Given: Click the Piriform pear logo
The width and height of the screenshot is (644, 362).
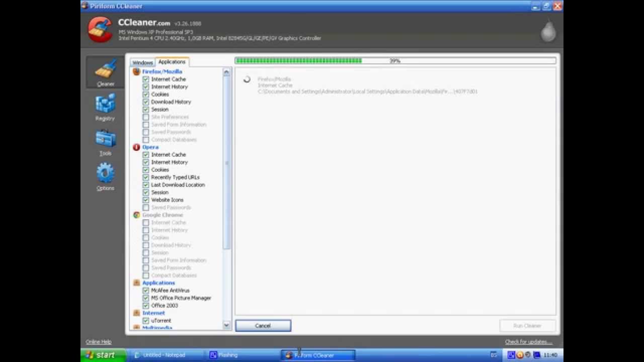Looking at the screenshot, I should (548, 30).
